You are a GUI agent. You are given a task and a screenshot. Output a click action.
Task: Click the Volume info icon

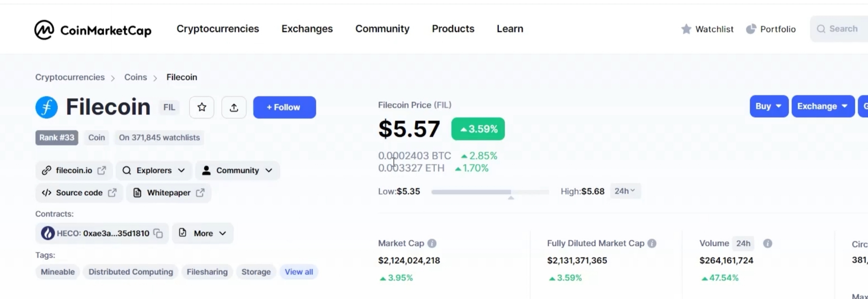[767, 243]
